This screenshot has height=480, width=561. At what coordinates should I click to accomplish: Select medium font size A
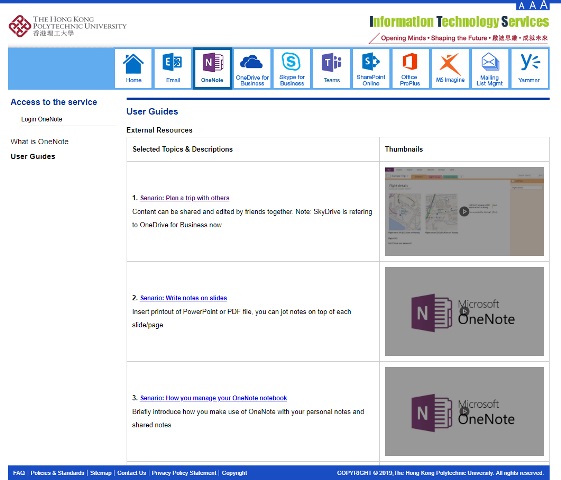coord(532,5)
